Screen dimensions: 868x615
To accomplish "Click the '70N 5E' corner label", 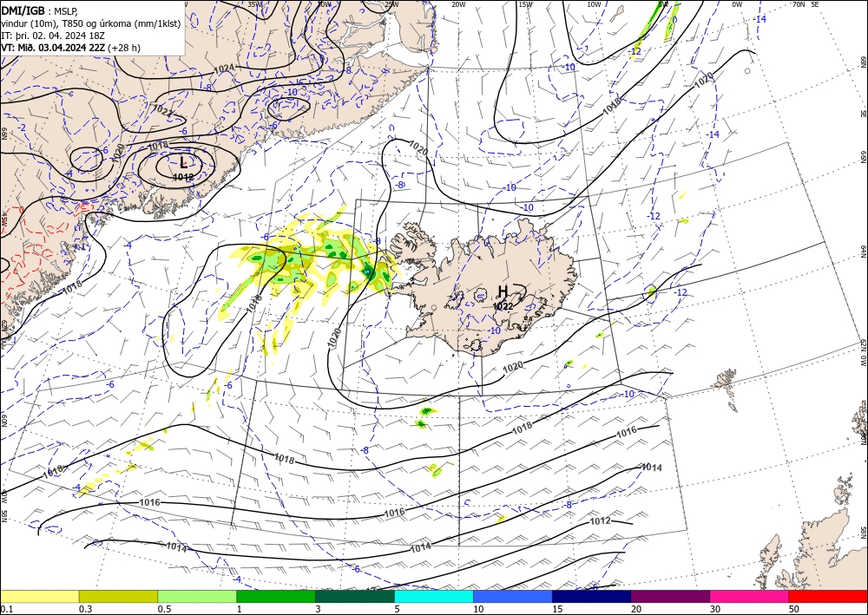I will pyautogui.click(x=806, y=4).
